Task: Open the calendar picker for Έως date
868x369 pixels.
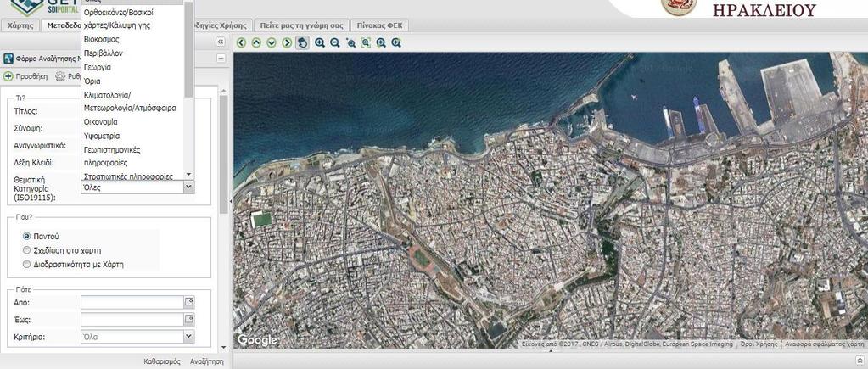Action: click(x=189, y=319)
